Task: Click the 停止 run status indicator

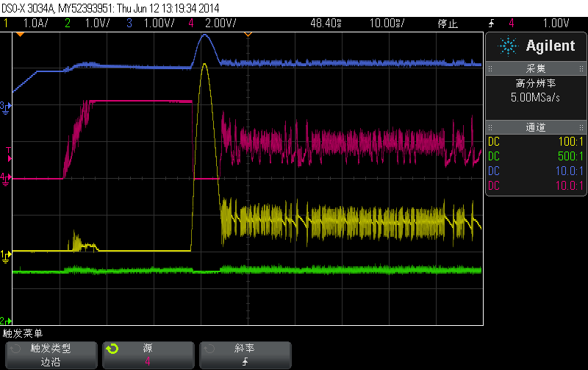Action: (448, 24)
